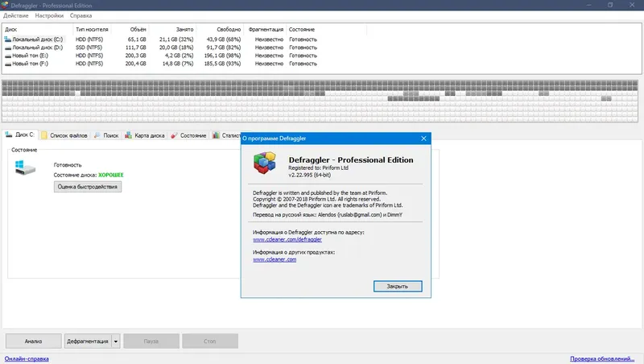This screenshot has height=364, width=644.
Task: Switch to the Карта диска tab
Action: pyautogui.click(x=145, y=135)
